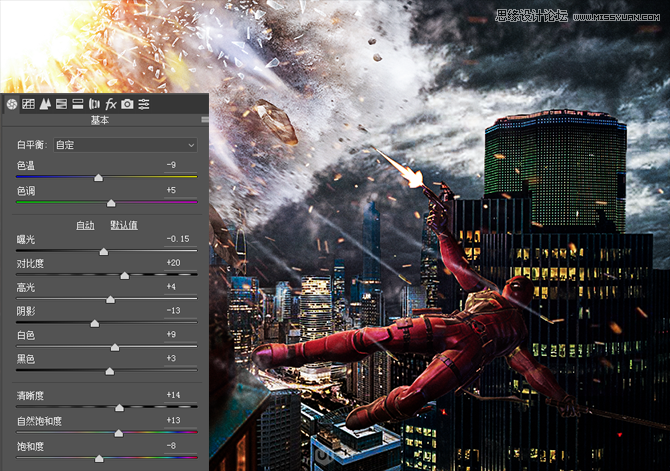Click the 饱和度 value field showing -8
This screenshot has width=670, height=471.
coord(180,446)
